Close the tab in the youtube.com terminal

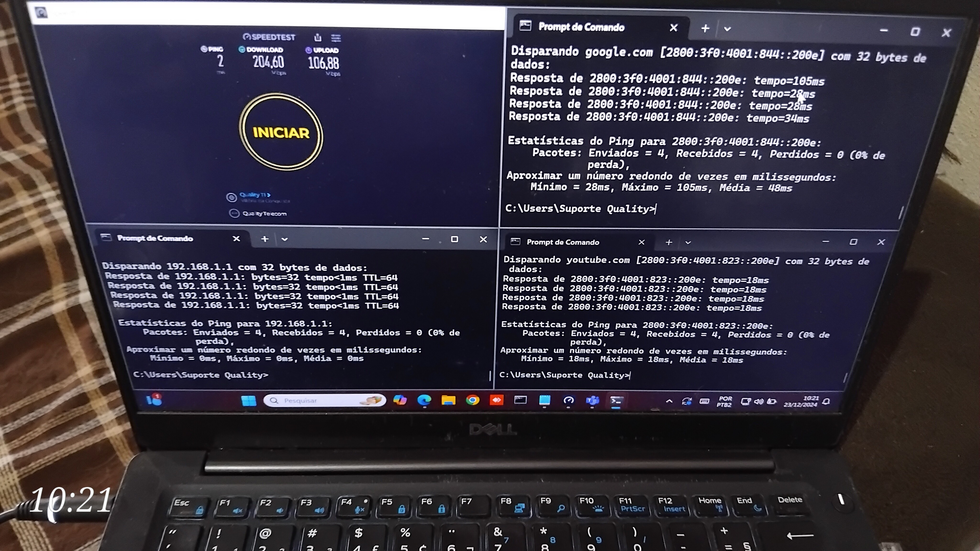[641, 242]
